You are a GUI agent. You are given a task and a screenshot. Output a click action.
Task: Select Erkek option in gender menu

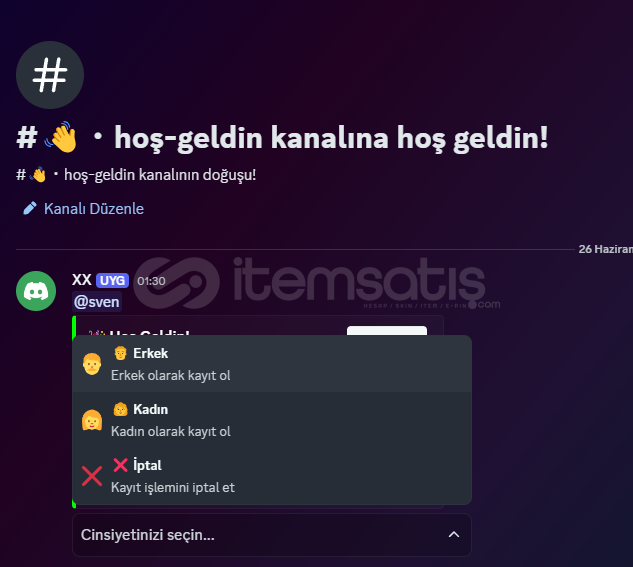click(272, 364)
